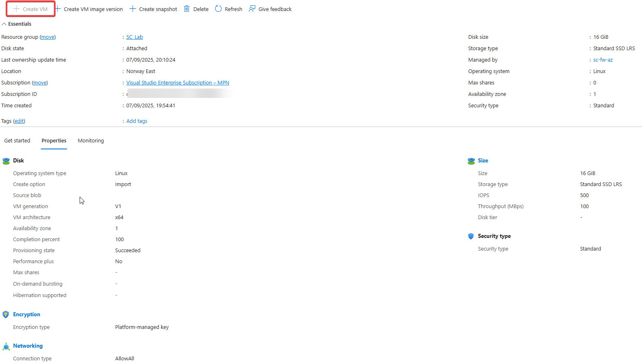642x364 pixels.
Task: Switch to the Get started tab
Action: (17, 141)
